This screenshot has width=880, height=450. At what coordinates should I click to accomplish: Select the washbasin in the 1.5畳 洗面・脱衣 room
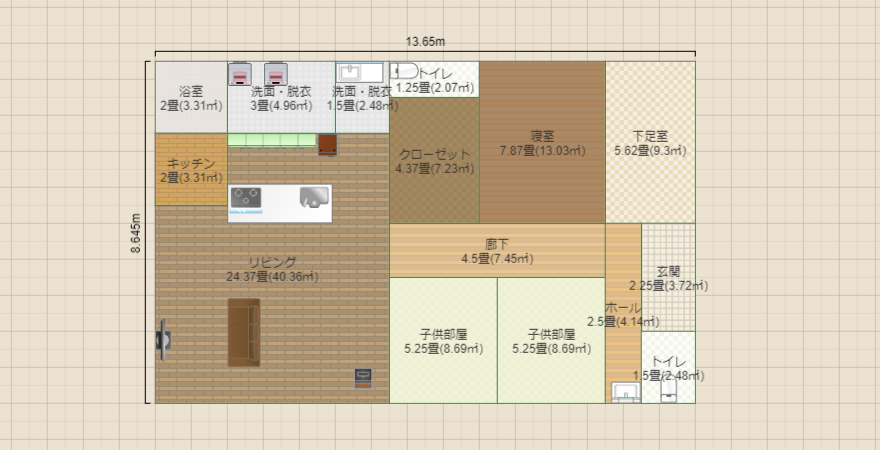tap(361, 72)
